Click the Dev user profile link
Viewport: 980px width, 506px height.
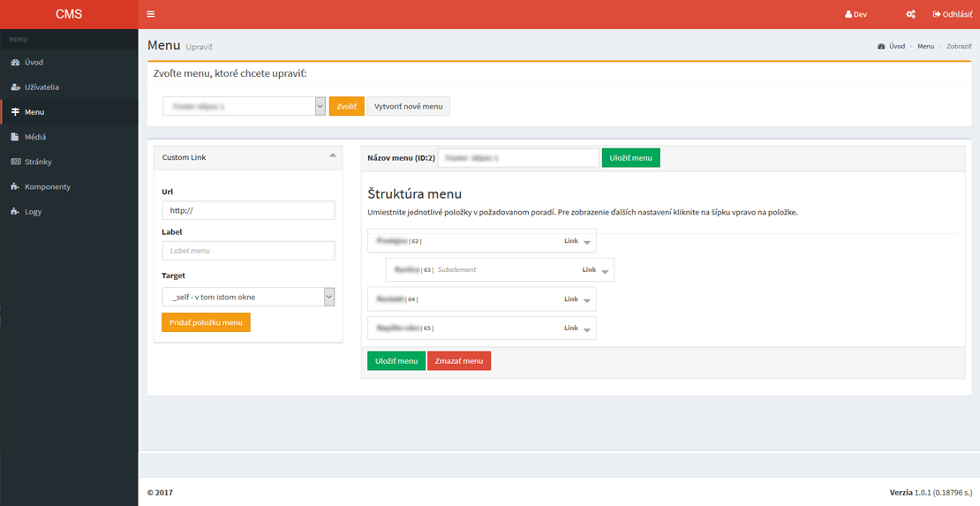856,14
